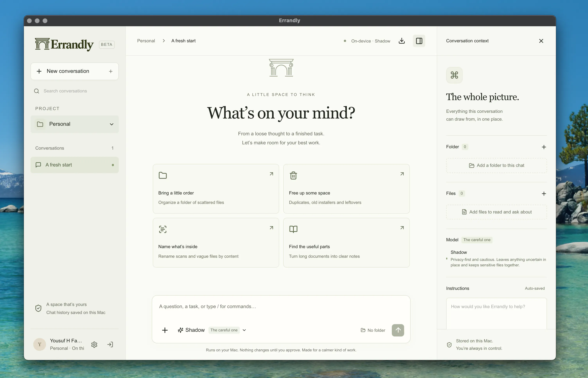Click the Conversations section header

click(x=75, y=148)
